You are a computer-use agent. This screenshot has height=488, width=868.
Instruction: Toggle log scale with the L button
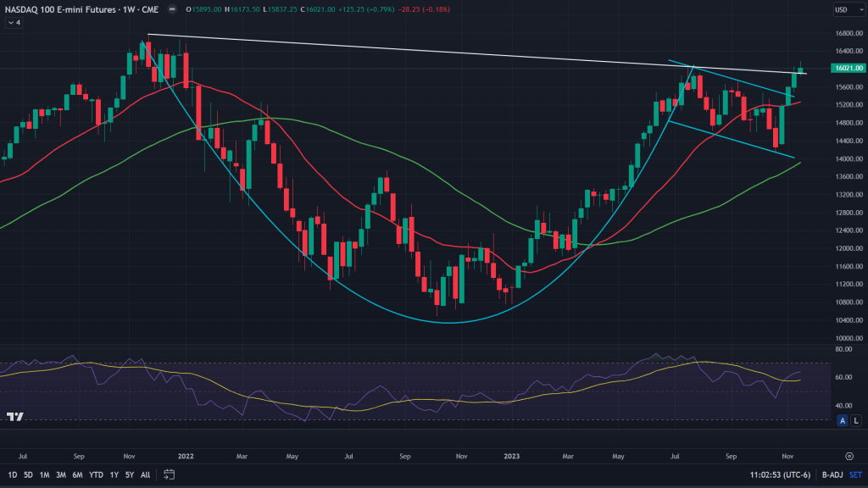(855, 420)
